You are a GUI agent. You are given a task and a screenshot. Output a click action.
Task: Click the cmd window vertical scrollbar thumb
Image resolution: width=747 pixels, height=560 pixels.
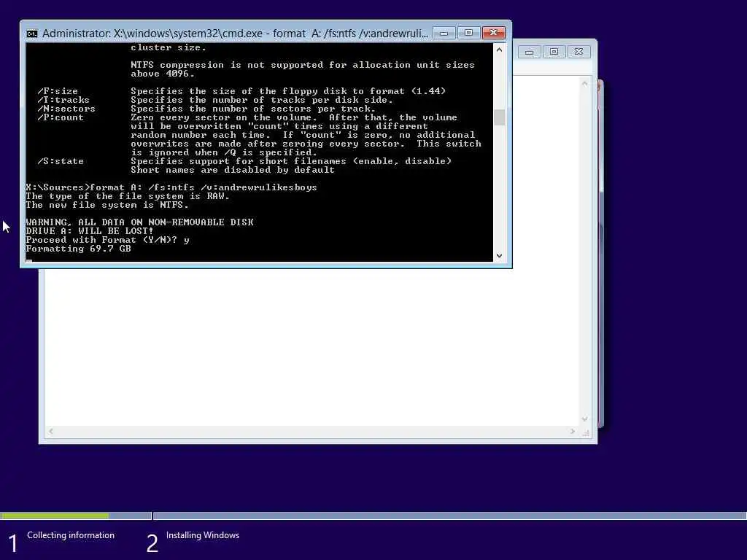499,117
